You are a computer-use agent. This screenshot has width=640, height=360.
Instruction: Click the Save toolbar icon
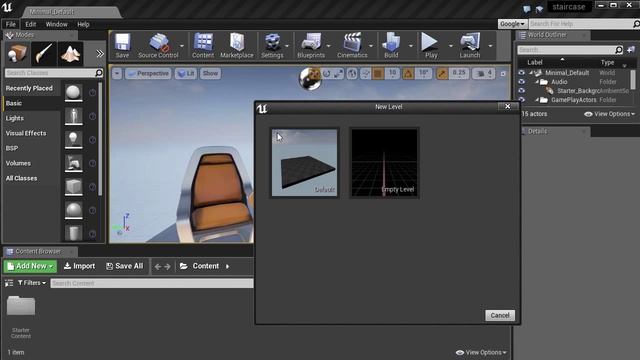coord(122,45)
